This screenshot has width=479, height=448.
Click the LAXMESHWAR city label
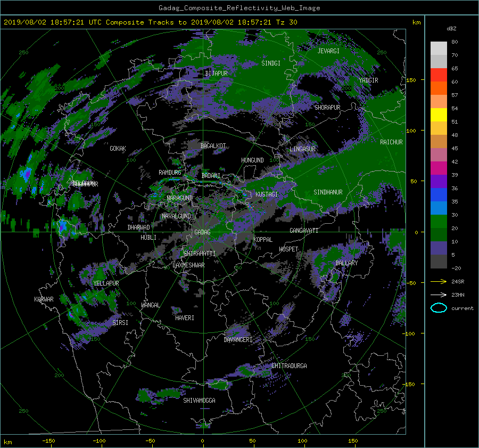coord(188,265)
